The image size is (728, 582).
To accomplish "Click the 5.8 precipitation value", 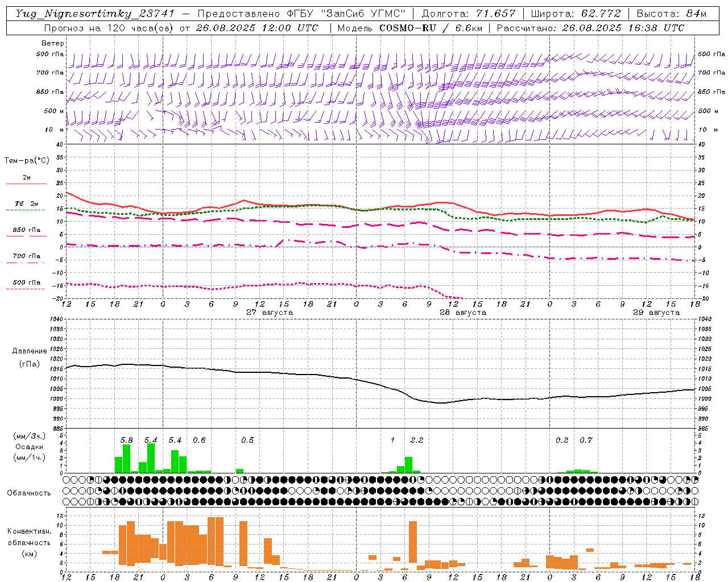I will click(127, 440).
